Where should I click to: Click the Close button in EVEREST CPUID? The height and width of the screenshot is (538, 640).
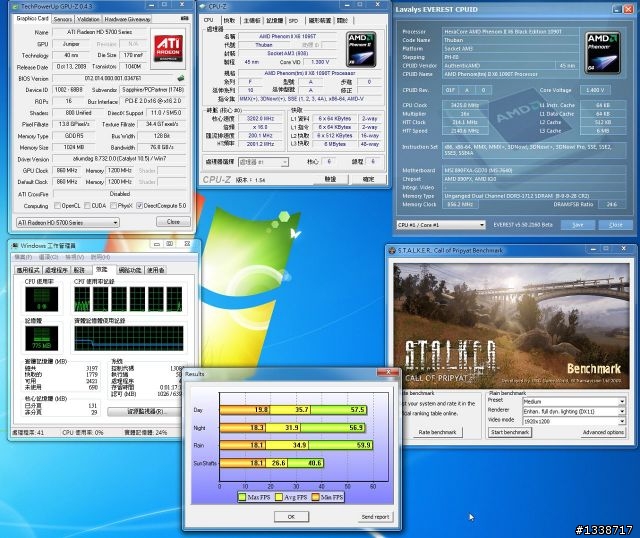click(616, 225)
